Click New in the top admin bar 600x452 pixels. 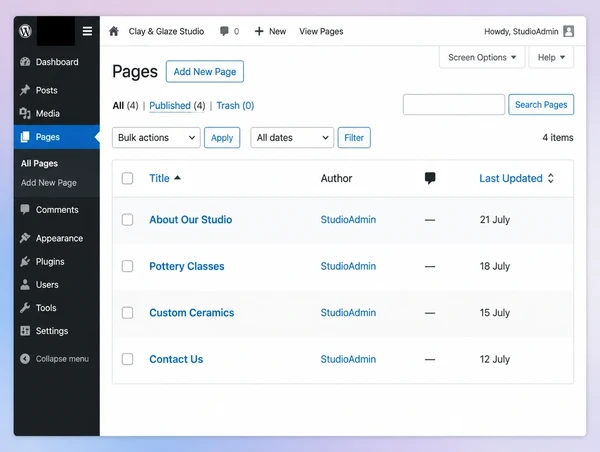click(x=277, y=31)
